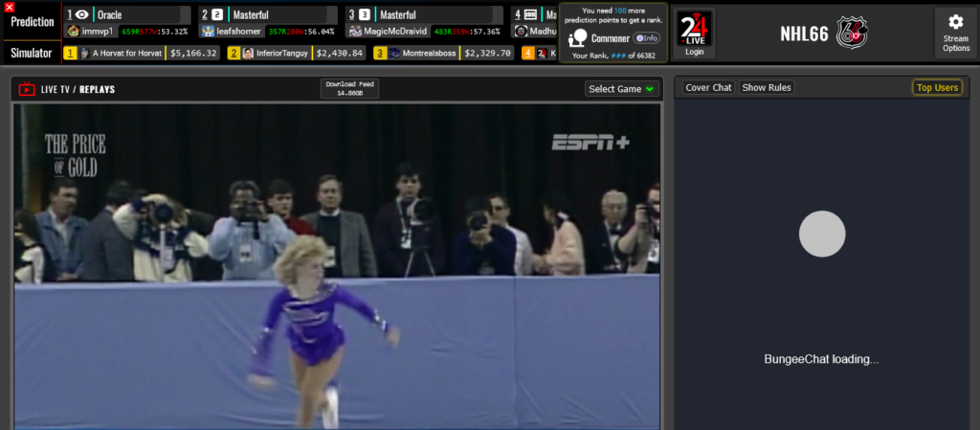Click the NHL66 site title text
980x430 pixels.
pos(804,34)
